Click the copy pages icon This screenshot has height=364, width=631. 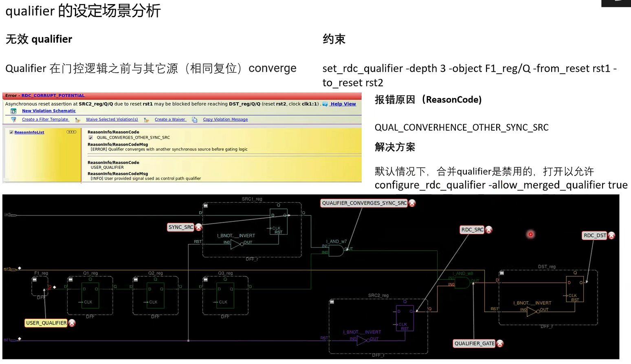click(195, 120)
